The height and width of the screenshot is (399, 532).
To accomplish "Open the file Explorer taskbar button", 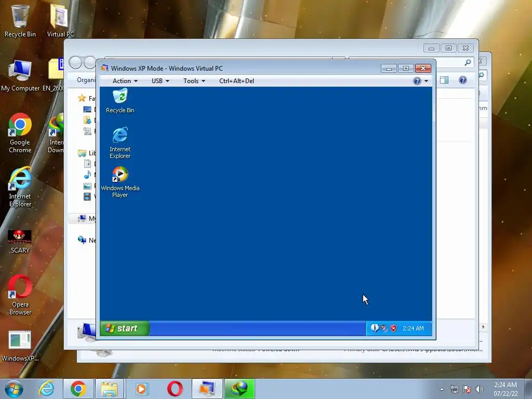I will click(x=109, y=389).
